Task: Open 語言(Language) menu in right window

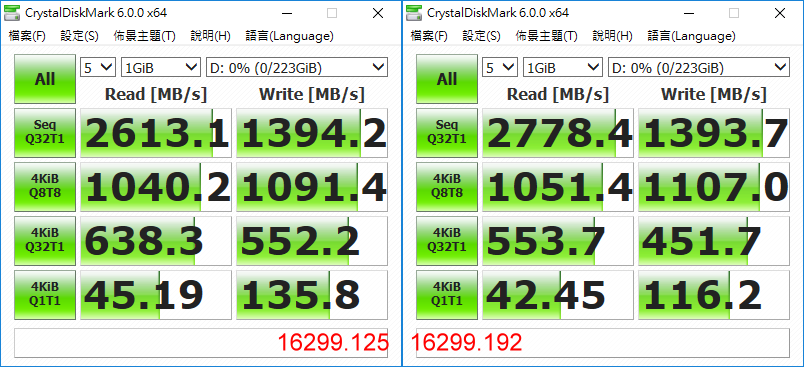Action: click(692, 36)
